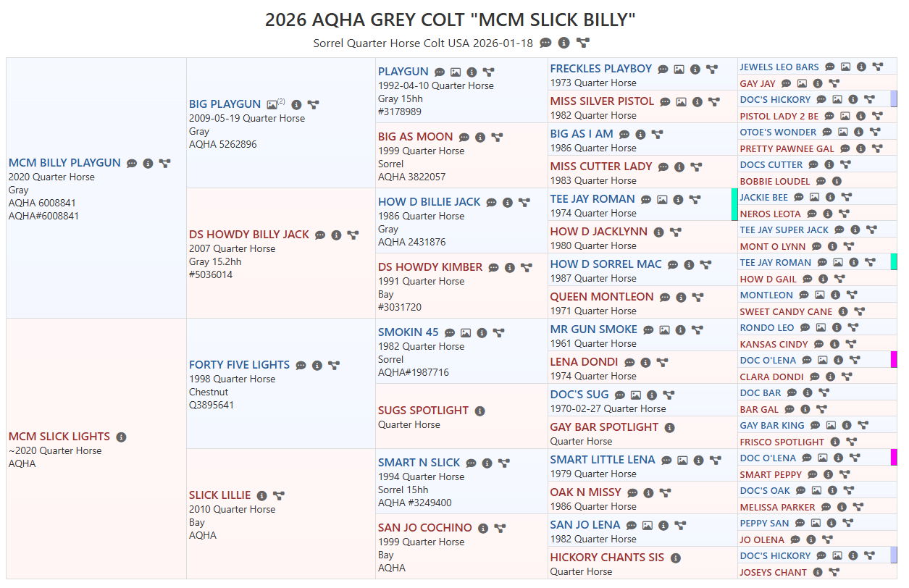Select the JEWELS LEO BARS ancestor entry
909x588 pixels.
(x=779, y=67)
